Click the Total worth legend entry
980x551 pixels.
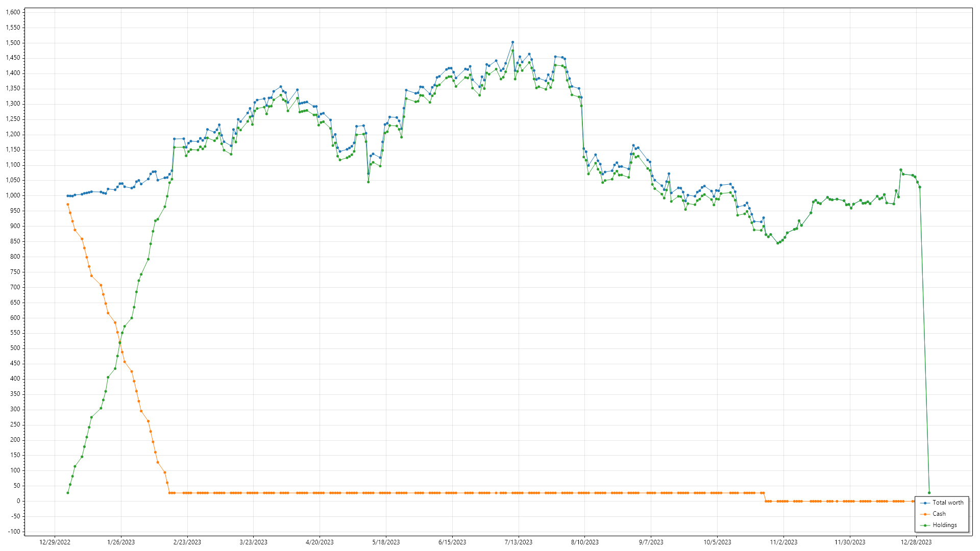click(x=948, y=503)
